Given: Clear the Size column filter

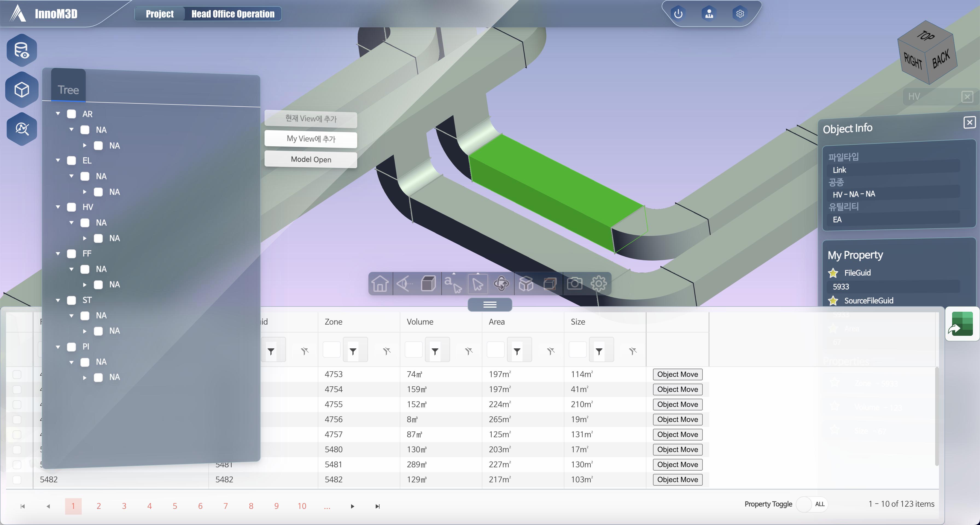Looking at the screenshot, I should [633, 352].
